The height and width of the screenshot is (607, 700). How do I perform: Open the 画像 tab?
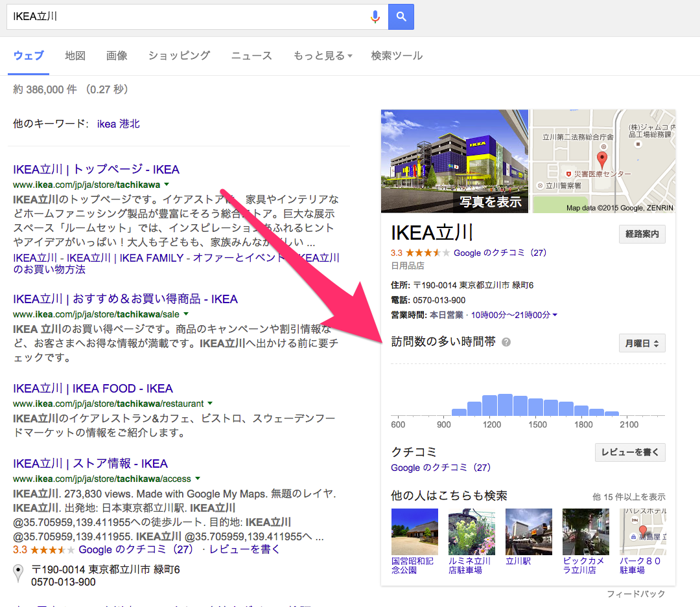(x=117, y=56)
